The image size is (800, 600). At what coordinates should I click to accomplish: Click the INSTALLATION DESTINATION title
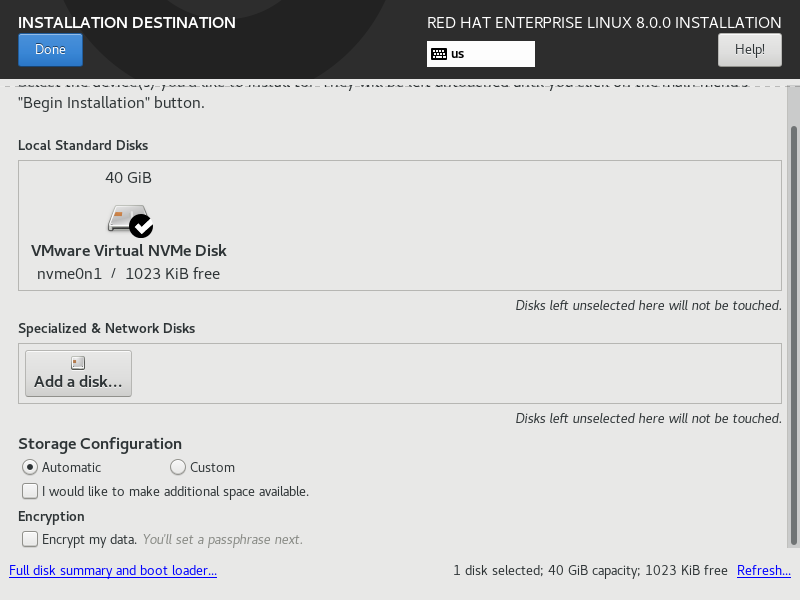click(x=127, y=22)
